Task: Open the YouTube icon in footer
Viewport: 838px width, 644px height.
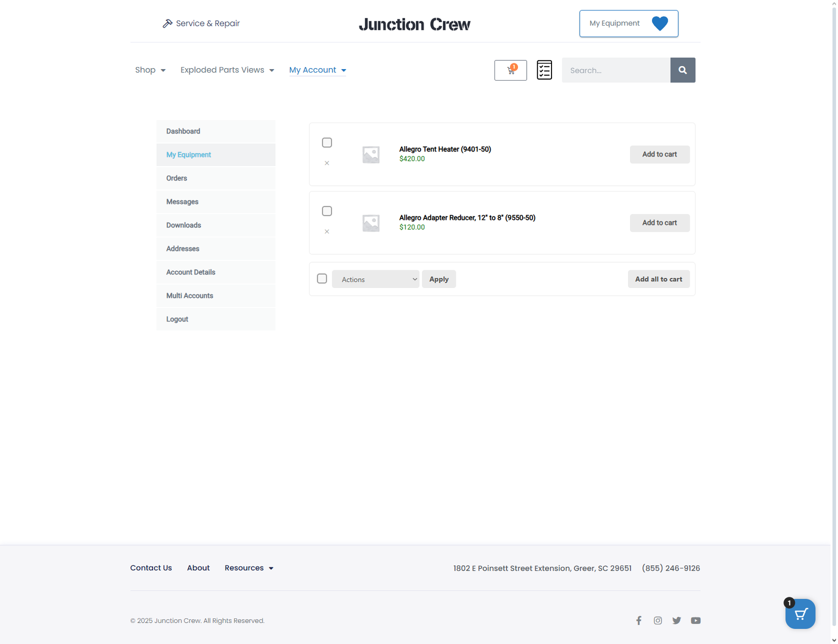Action: pyautogui.click(x=696, y=620)
